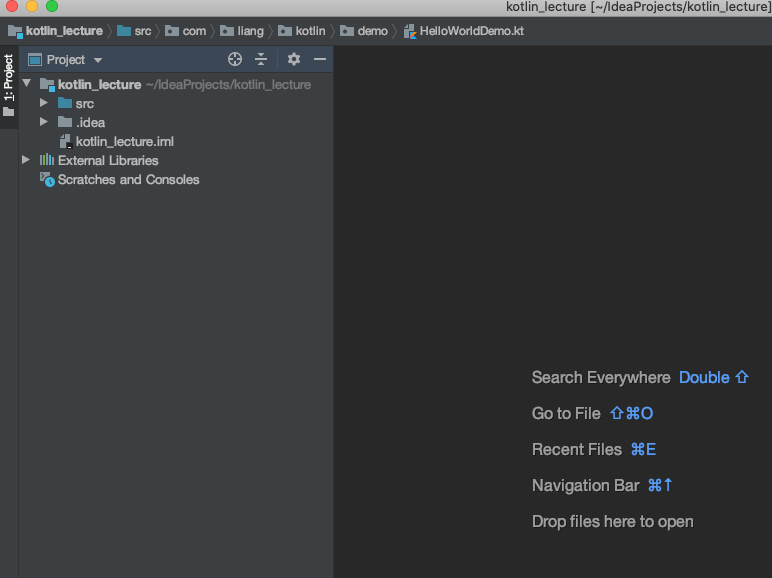Click the Kotlin file icon beside HelloWorldDemo.kt
The height and width of the screenshot is (578, 772).
[x=410, y=32]
